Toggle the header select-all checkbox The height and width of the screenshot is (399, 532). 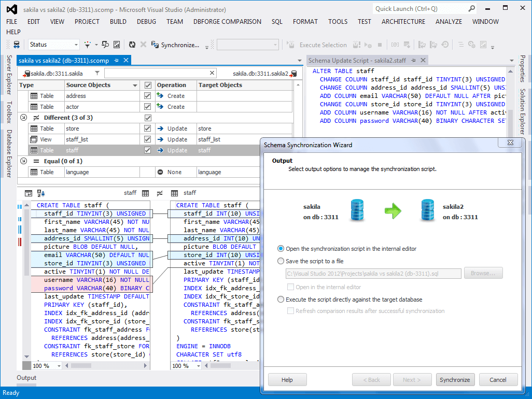pyautogui.click(x=148, y=85)
